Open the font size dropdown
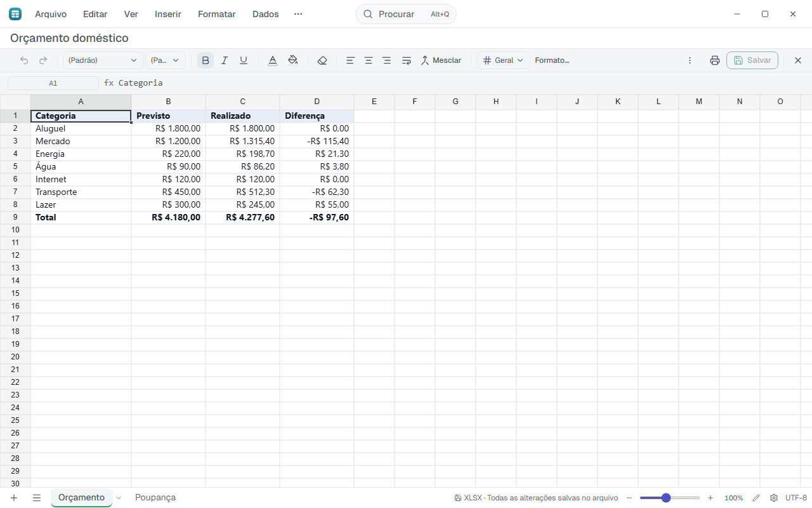812x508 pixels. [166, 60]
